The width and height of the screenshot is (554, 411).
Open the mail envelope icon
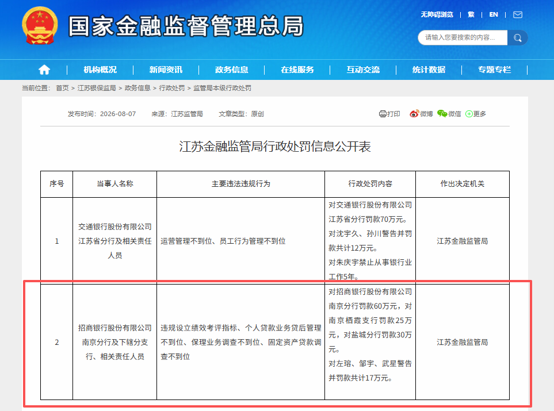point(518,14)
